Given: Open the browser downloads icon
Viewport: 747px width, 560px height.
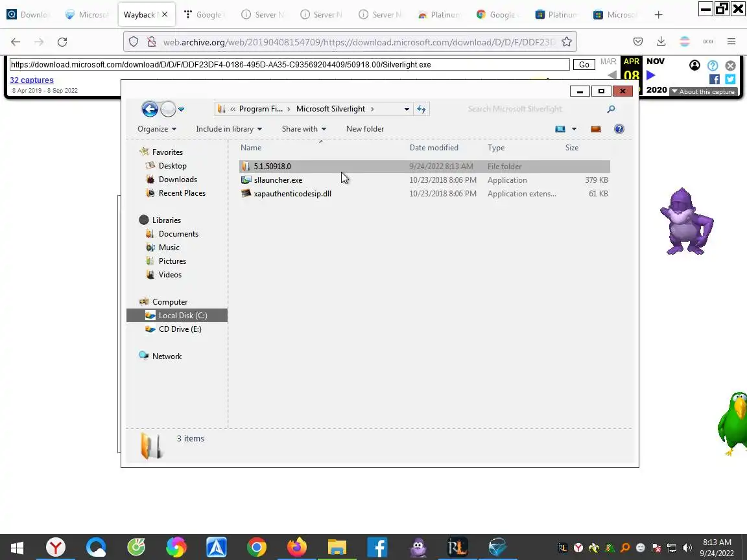Looking at the screenshot, I should click(x=661, y=42).
